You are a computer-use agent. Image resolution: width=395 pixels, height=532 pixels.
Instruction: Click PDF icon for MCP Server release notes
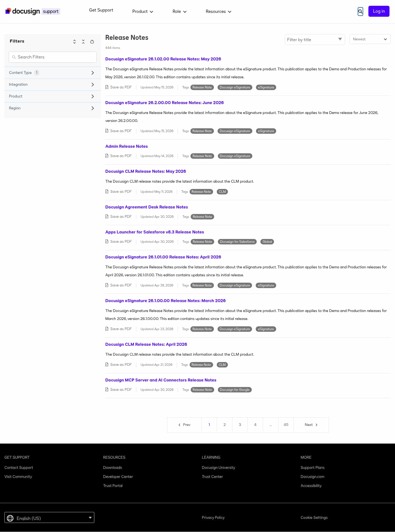(107, 389)
